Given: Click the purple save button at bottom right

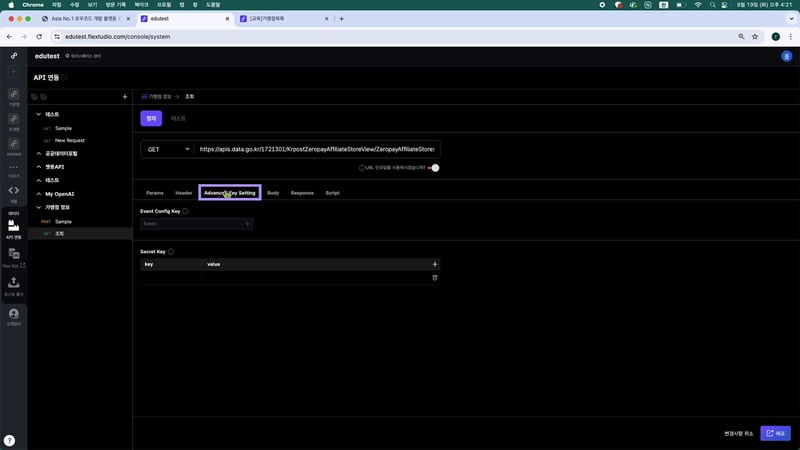Looking at the screenshot, I should pos(775,433).
